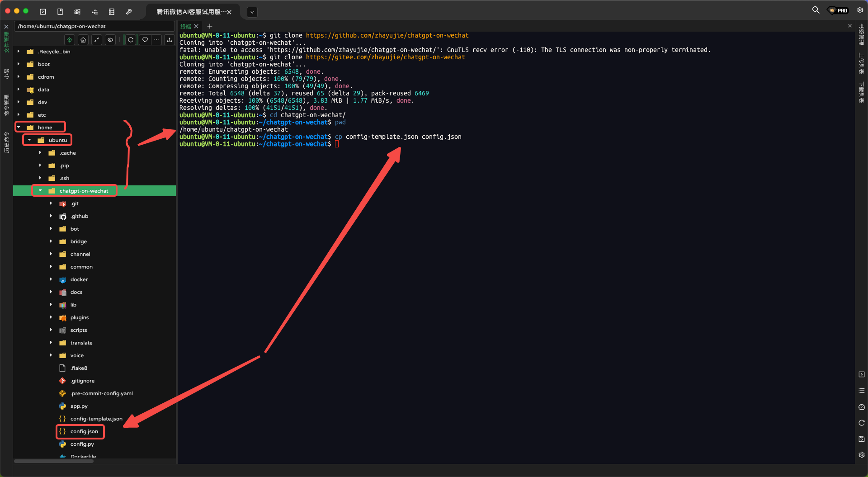Click the heart favorites icon
This screenshot has height=477, width=868.
point(145,40)
